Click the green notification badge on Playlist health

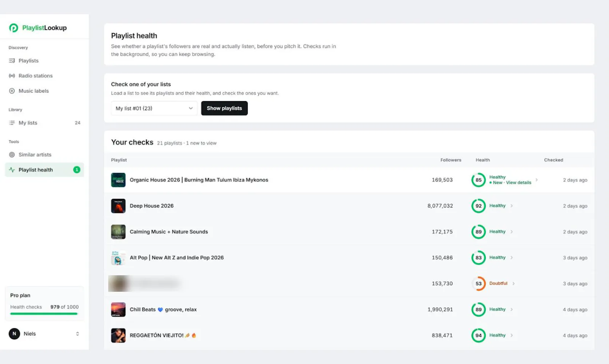(x=77, y=170)
